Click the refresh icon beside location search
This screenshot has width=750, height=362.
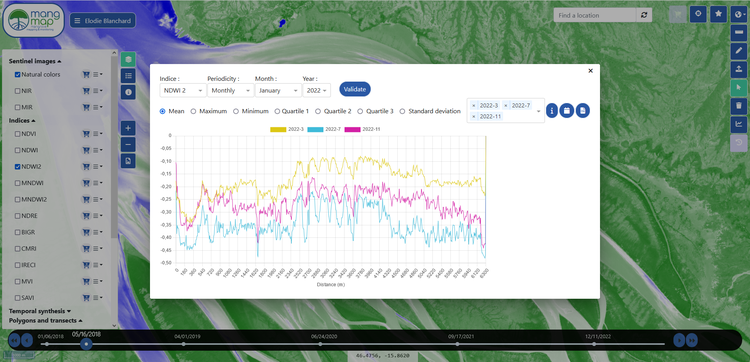(644, 15)
